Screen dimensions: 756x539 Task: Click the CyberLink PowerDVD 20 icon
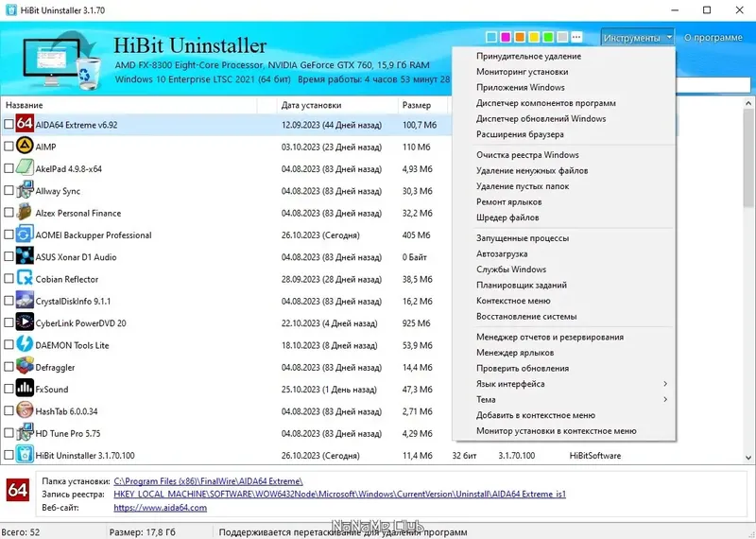click(25, 322)
